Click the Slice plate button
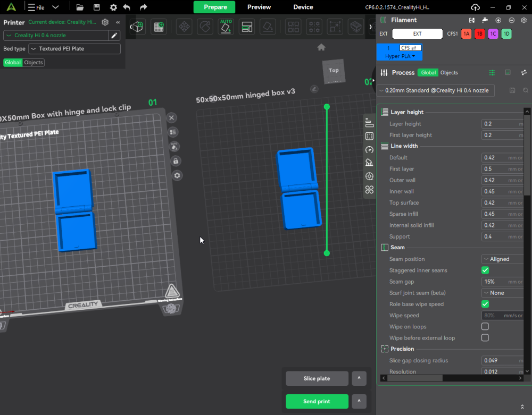Viewport: 532px width, 415px height. [x=317, y=378]
